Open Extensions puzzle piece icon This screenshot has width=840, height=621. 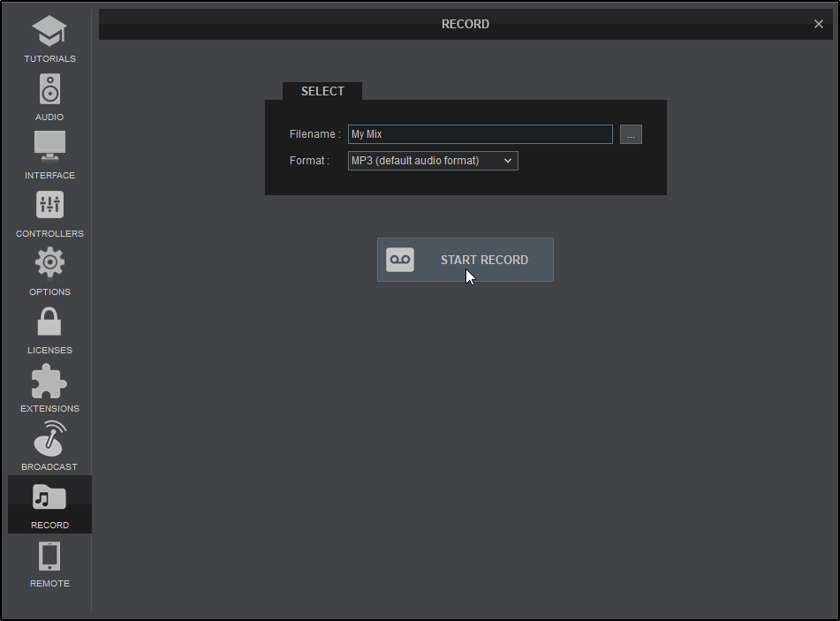[49, 380]
